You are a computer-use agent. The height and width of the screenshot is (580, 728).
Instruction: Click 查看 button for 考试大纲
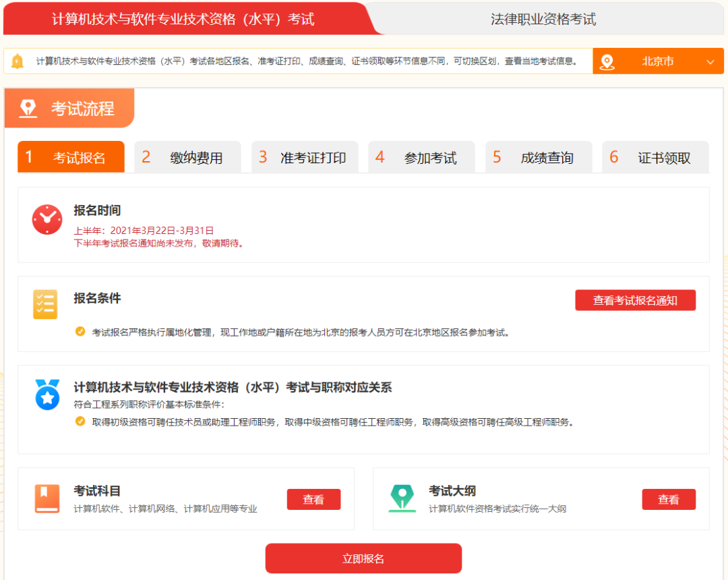[669, 500]
